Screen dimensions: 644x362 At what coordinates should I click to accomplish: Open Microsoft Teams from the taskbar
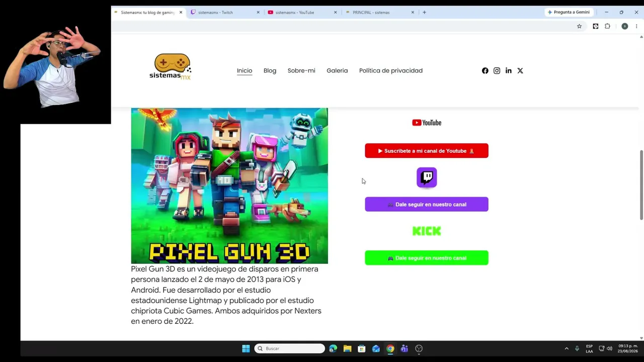[404, 348]
